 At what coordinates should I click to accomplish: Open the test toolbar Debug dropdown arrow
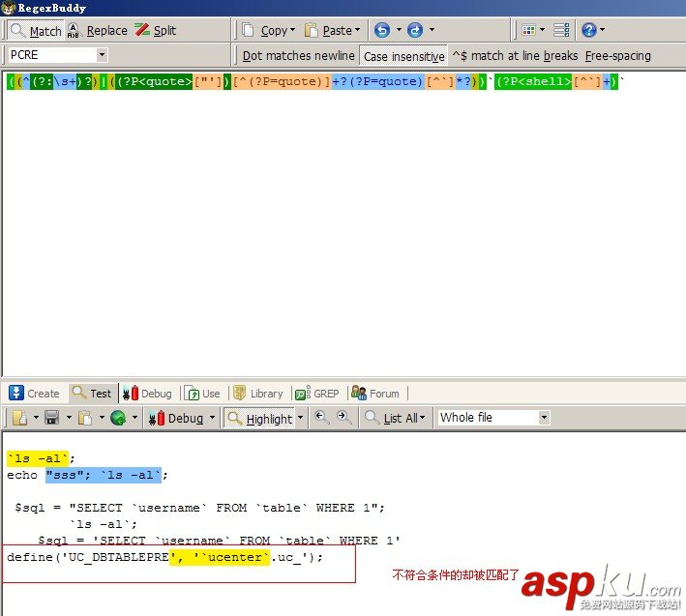pyautogui.click(x=212, y=418)
